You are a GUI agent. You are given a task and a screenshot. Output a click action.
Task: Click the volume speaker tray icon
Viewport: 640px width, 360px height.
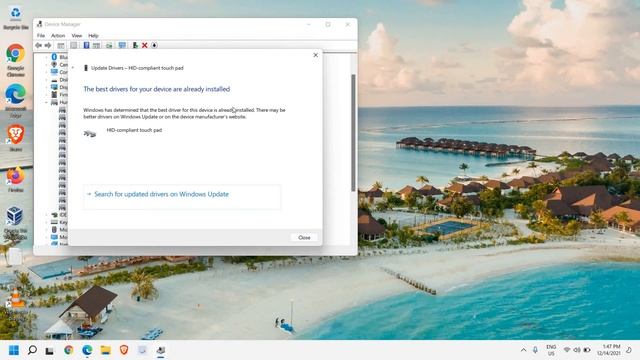[577, 350]
